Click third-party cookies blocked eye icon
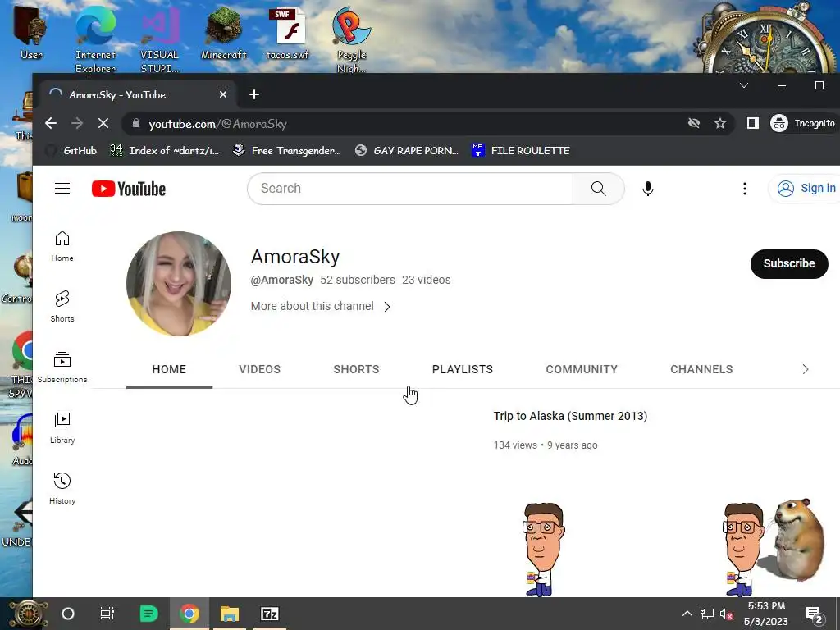The height and width of the screenshot is (630, 840). [694, 124]
